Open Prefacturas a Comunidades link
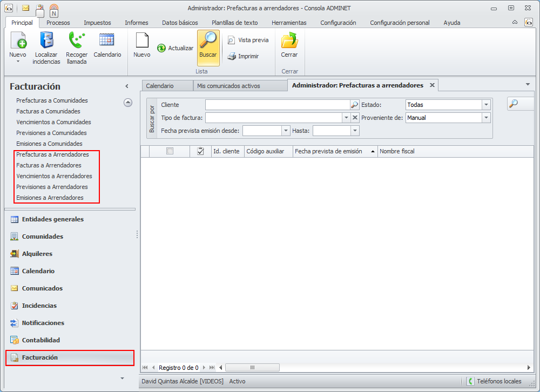The image size is (540, 392). click(52, 100)
